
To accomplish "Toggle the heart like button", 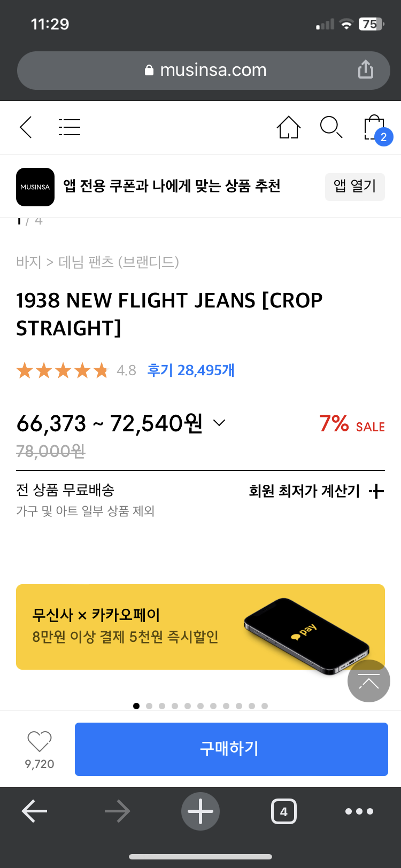I will click(x=40, y=742).
